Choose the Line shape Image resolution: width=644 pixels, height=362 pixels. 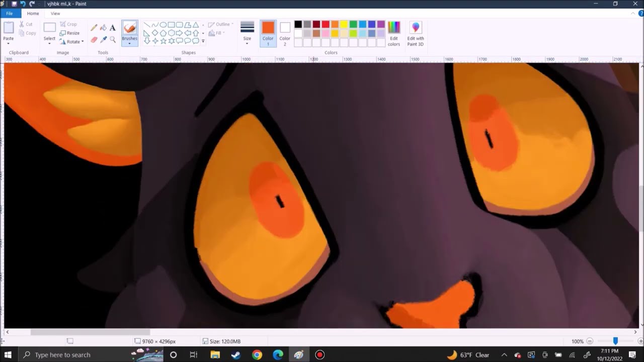click(147, 25)
